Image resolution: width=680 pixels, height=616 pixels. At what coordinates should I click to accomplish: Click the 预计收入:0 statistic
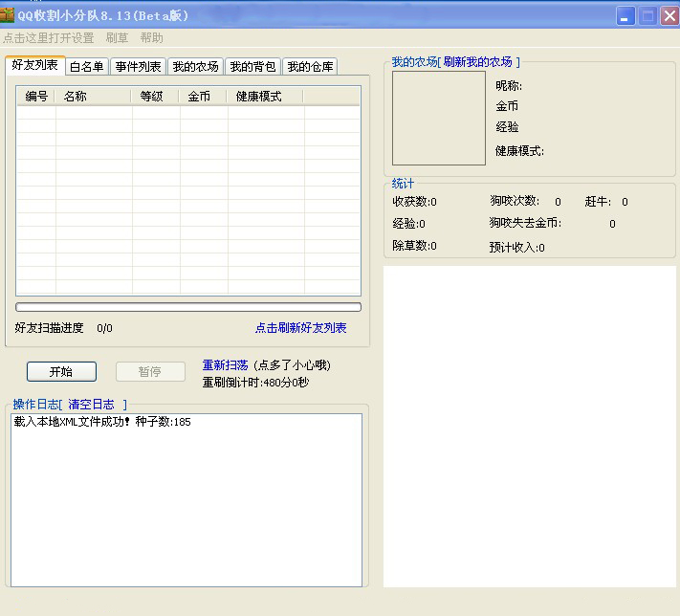pyautogui.click(x=517, y=248)
